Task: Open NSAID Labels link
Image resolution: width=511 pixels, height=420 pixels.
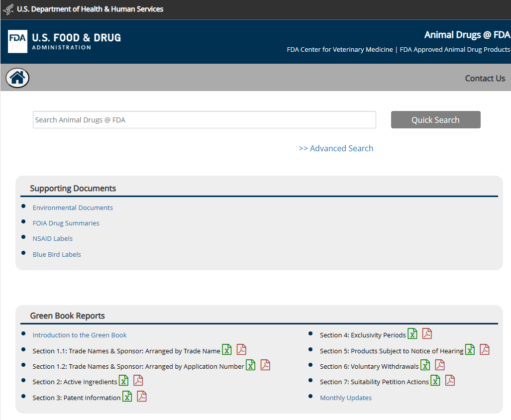Action: (52, 238)
